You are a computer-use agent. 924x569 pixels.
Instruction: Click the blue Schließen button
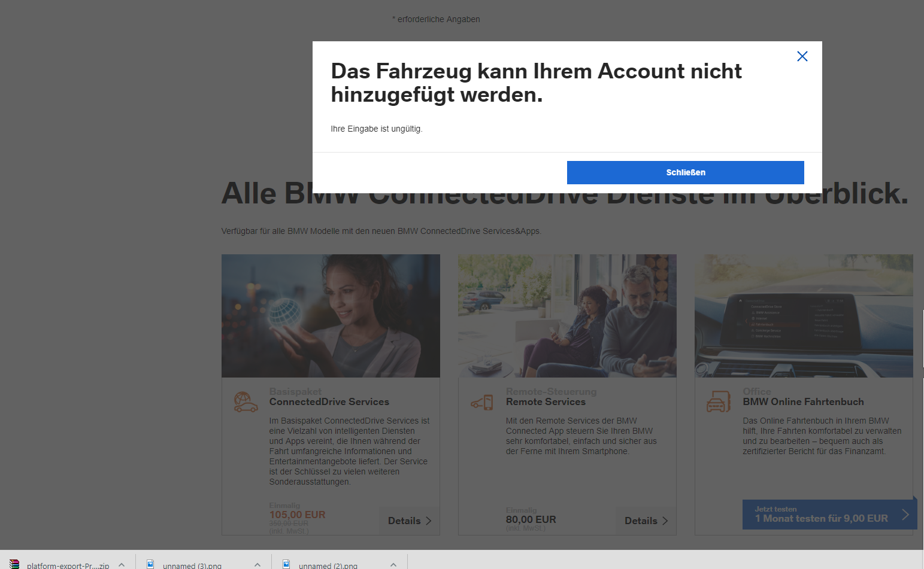click(x=685, y=172)
